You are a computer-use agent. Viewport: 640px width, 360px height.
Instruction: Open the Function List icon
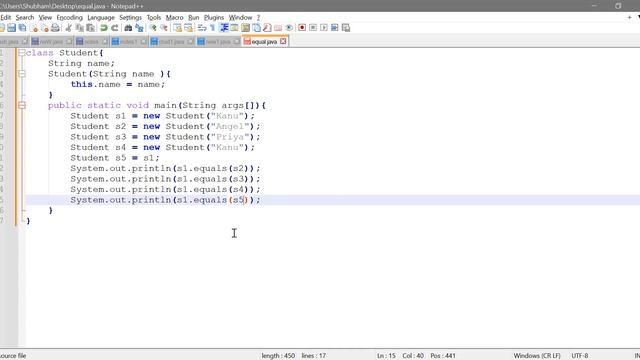tap(267, 28)
